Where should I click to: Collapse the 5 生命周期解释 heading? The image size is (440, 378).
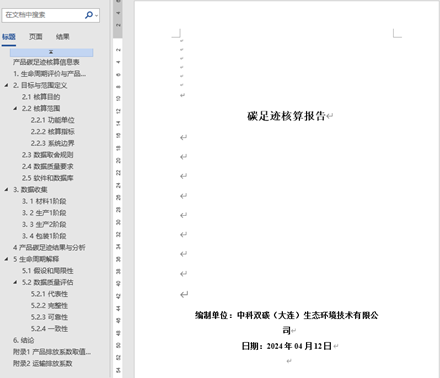pos(6,259)
